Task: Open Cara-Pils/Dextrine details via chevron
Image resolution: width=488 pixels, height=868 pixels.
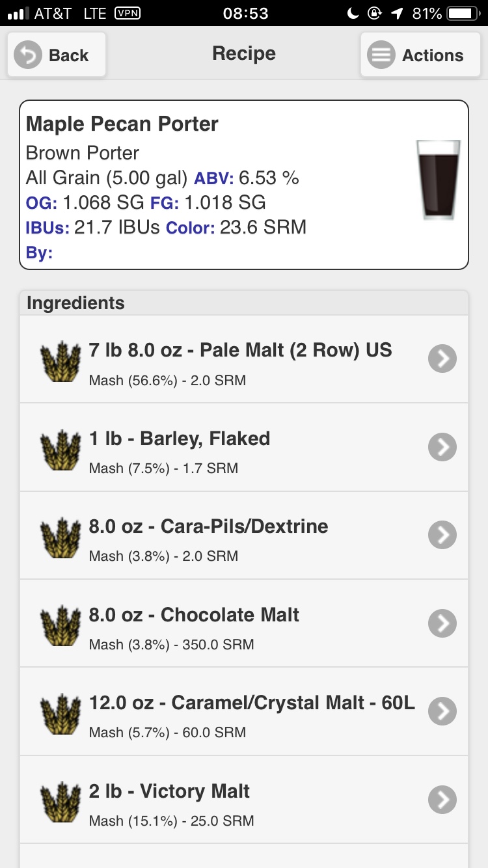Action: 442,535
